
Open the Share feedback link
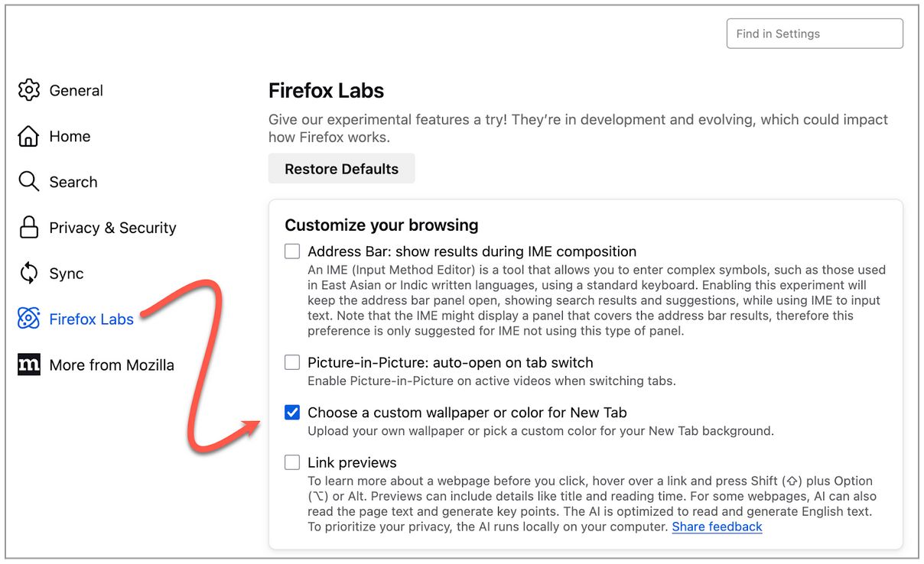click(717, 527)
